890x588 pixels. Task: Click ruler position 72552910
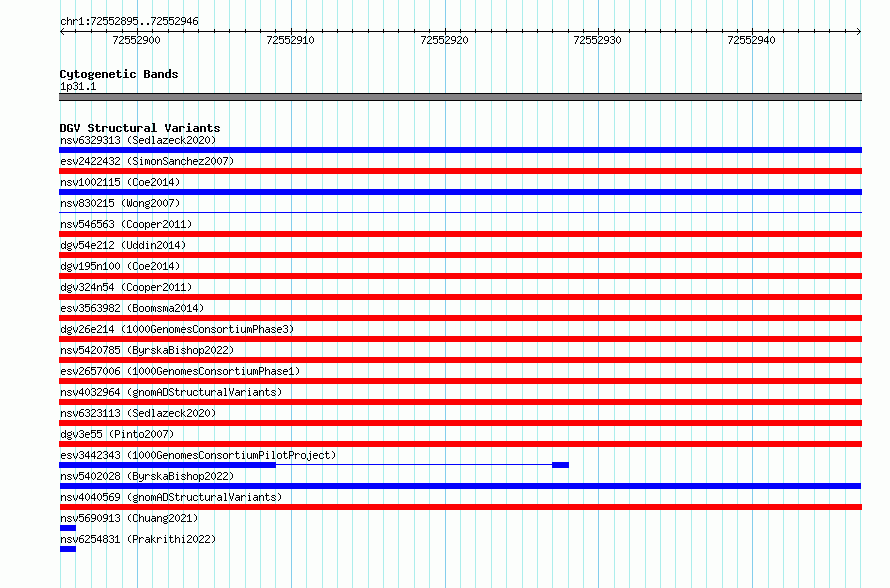pos(290,40)
